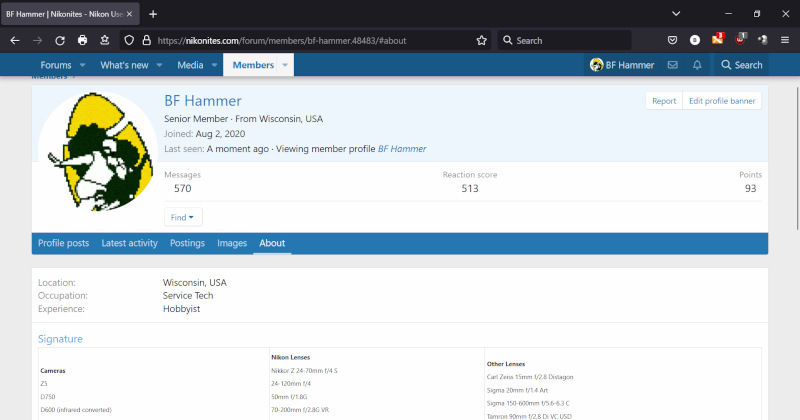Select the Images tab
800x420 pixels.
(232, 243)
